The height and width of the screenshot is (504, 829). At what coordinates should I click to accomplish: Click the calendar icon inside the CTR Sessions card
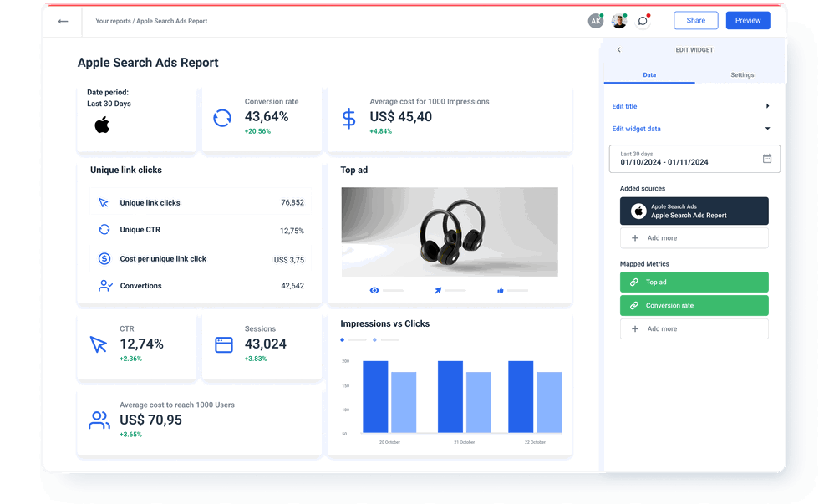point(222,343)
